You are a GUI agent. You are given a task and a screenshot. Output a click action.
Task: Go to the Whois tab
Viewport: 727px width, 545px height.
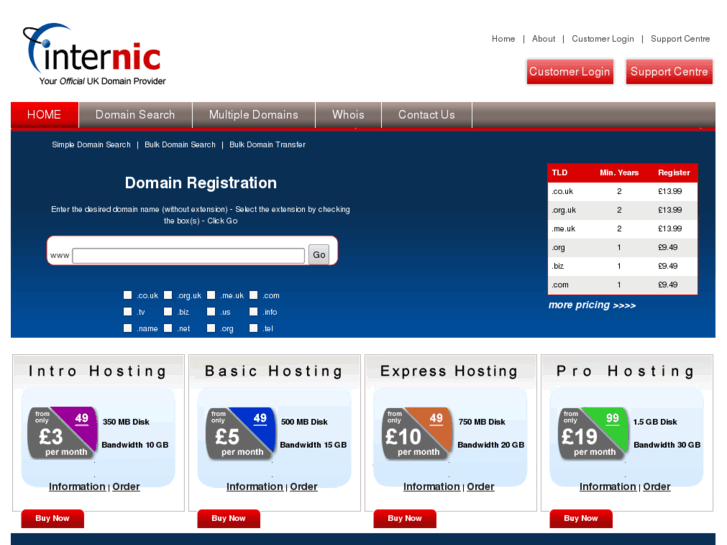click(x=348, y=115)
